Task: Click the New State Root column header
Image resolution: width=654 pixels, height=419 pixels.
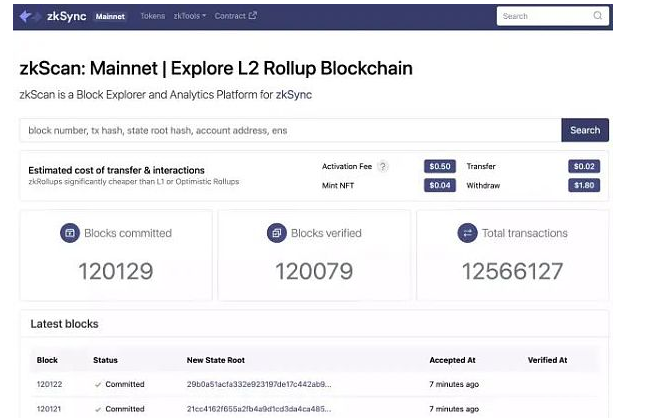Action: pos(216,360)
